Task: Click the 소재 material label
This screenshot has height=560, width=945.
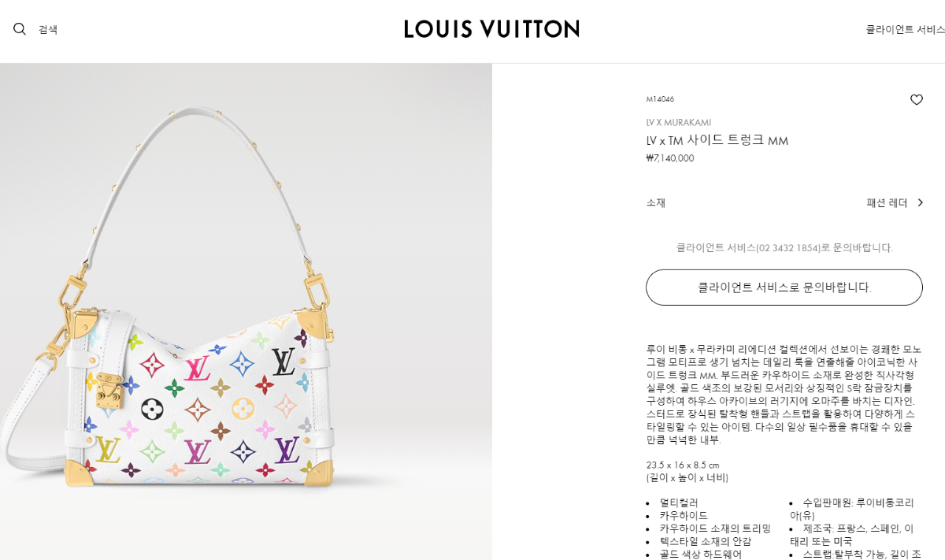Action: click(656, 202)
